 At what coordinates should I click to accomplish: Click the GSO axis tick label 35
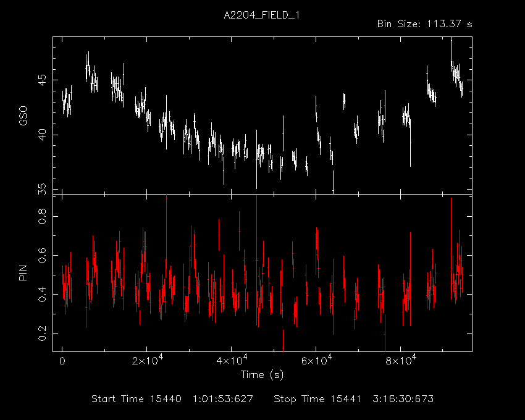42,189
